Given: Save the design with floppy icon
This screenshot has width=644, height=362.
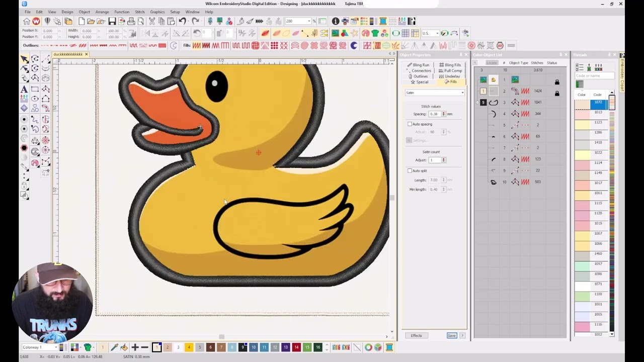Looking at the screenshot, I should pos(112,21).
